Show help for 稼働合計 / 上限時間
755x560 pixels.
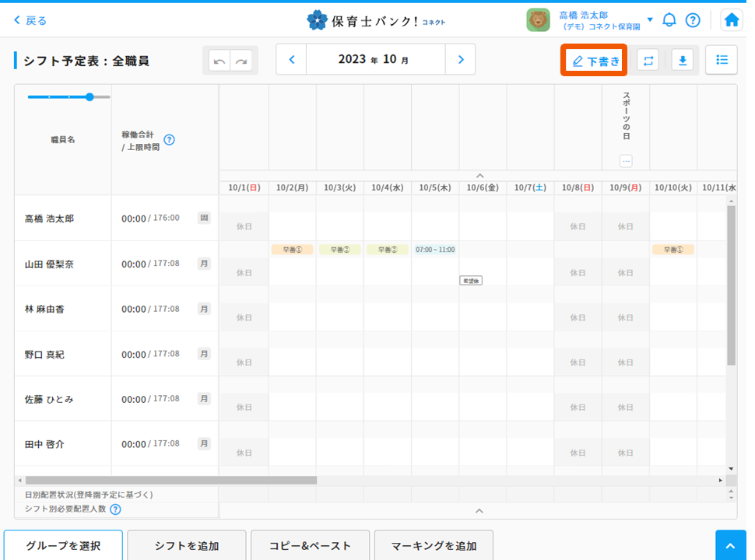coord(169,140)
